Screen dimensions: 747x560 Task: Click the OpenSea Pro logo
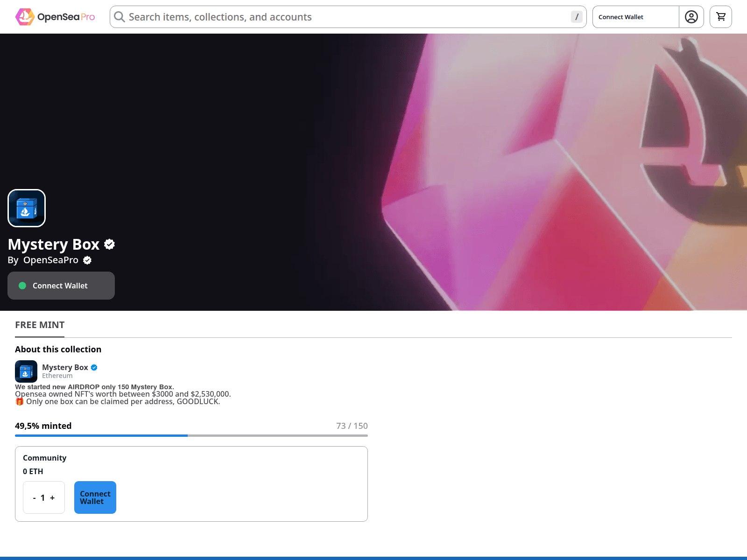[55, 17]
